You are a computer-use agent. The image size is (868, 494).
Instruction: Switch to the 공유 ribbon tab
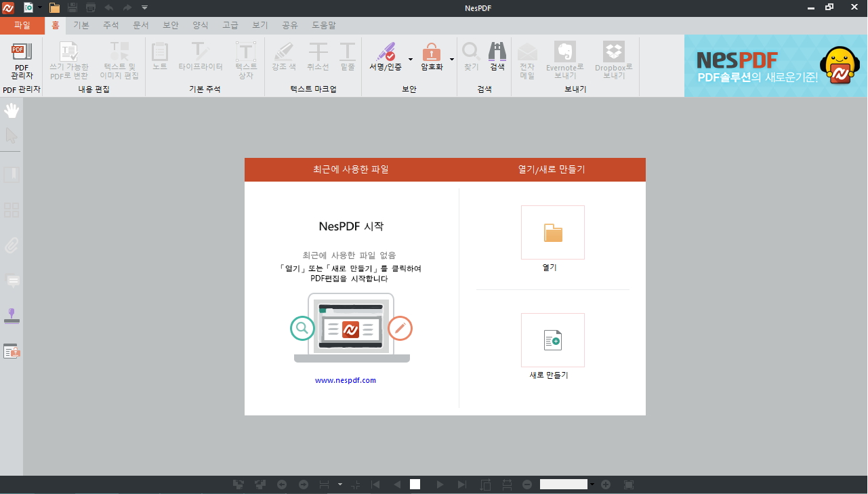[289, 26]
